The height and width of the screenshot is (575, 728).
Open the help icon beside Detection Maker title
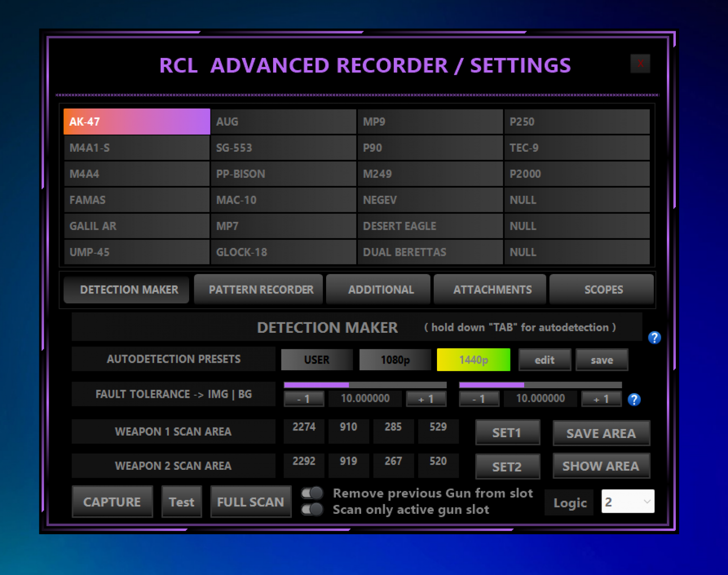(x=654, y=338)
